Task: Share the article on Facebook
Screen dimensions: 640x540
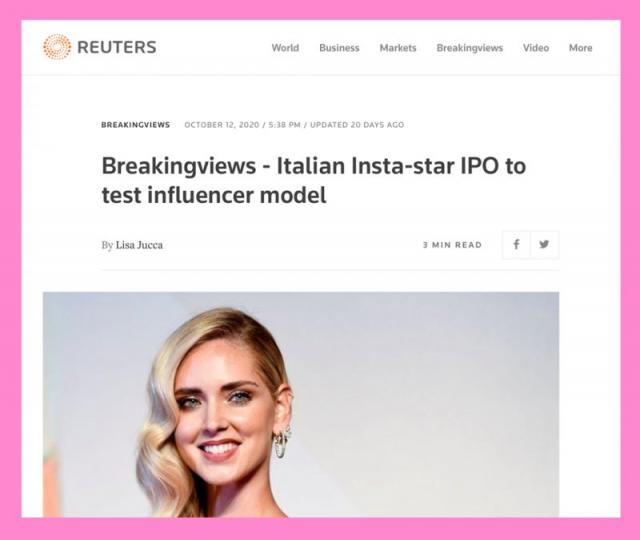Action: (516, 244)
